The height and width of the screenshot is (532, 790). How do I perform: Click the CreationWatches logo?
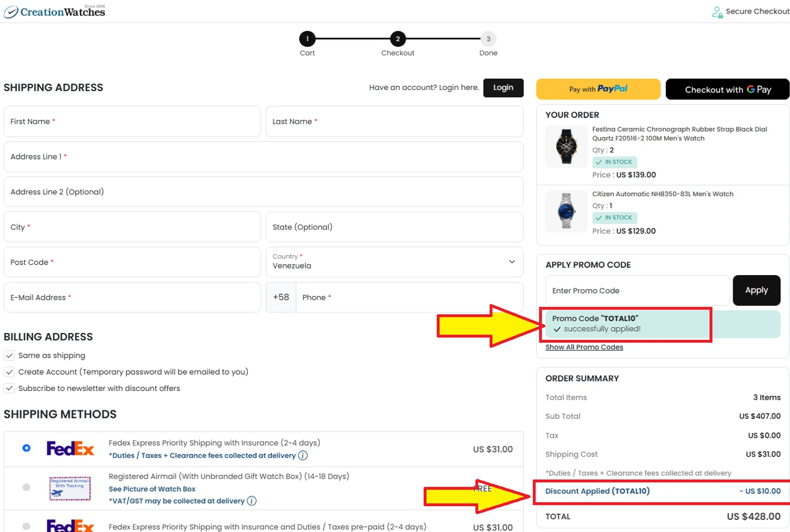(x=55, y=11)
